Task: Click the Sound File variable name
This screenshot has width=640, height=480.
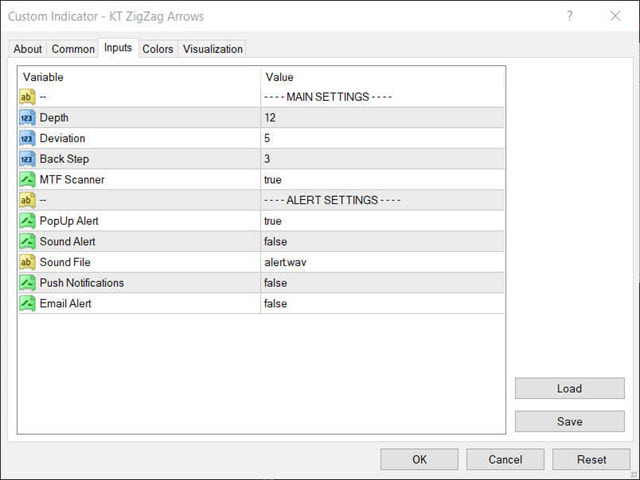Action: (x=65, y=262)
